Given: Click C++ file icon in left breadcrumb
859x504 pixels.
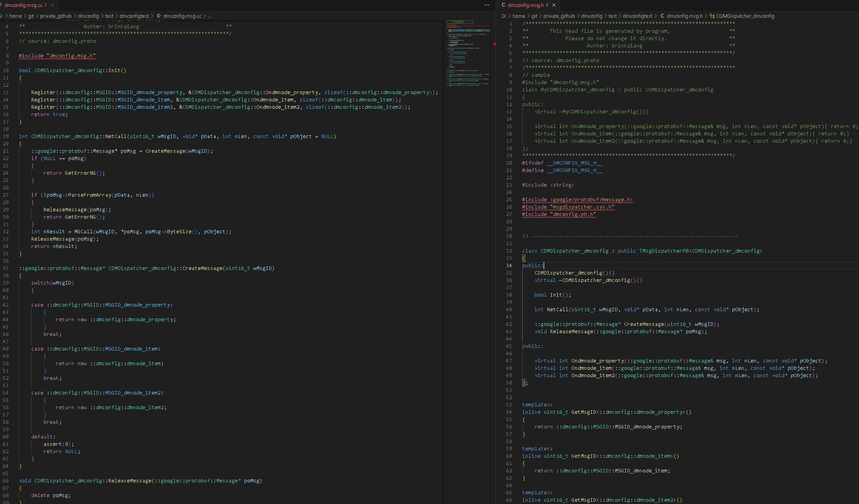Looking at the screenshot, I should tap(159, 16).
